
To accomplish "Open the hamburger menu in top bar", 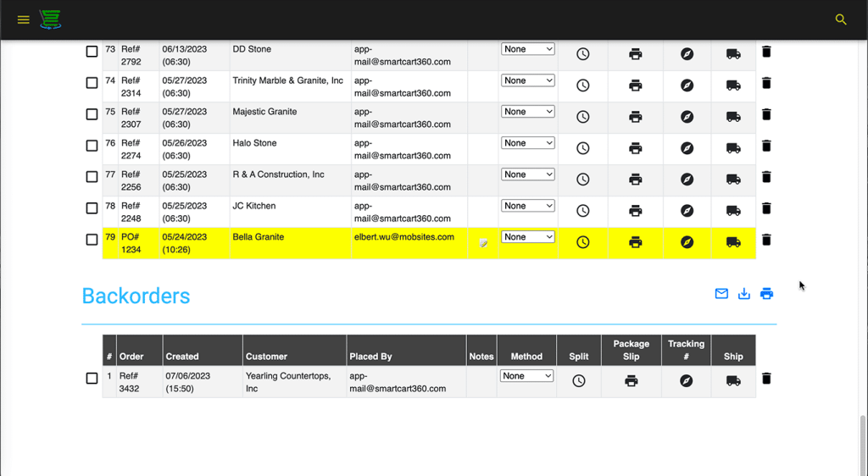I will [23, 19].
